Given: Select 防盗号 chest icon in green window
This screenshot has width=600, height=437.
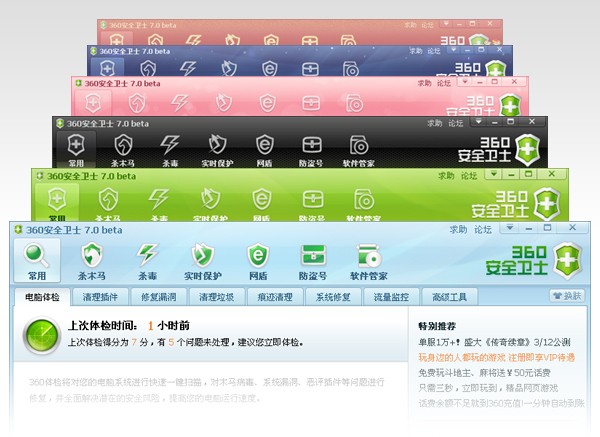Looking at the screenshot, I should coord(313,199).
